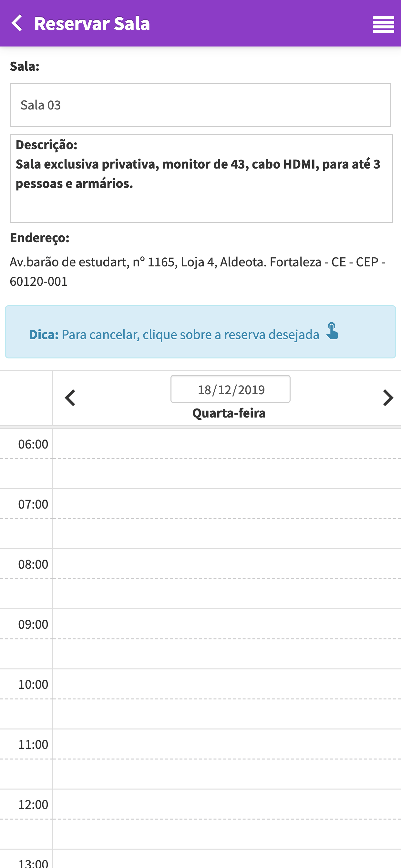Screen dimensions: 401x868
Task: Book the 07:00 time slot
Action: (x=227, y=504)
